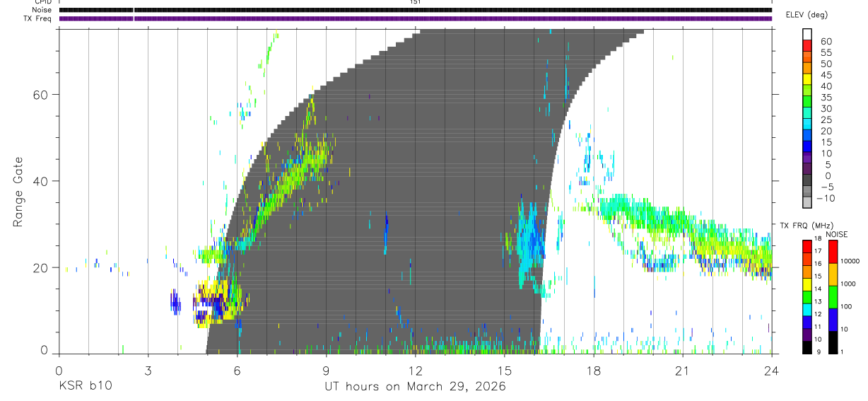The image size is (868, 401).
Task: Click the black Noise strip above the plot
Action: click(415, 10)
